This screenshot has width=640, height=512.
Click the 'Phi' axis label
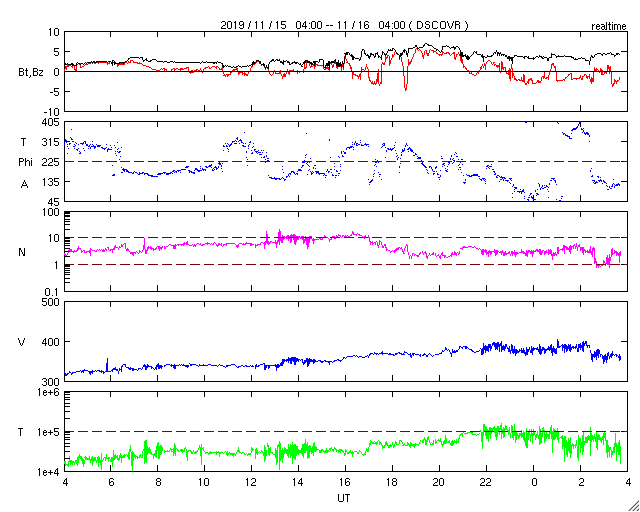pos(25,162)
